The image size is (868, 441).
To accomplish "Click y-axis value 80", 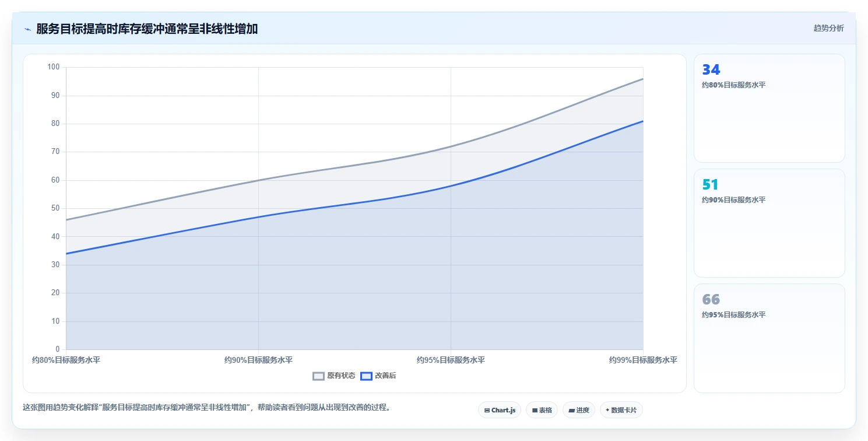I will 56,124.
